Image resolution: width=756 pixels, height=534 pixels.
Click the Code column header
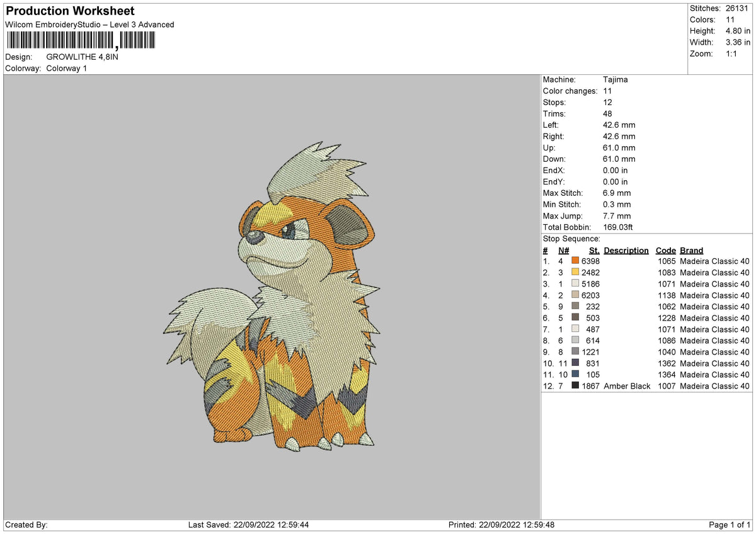[665, 250]
